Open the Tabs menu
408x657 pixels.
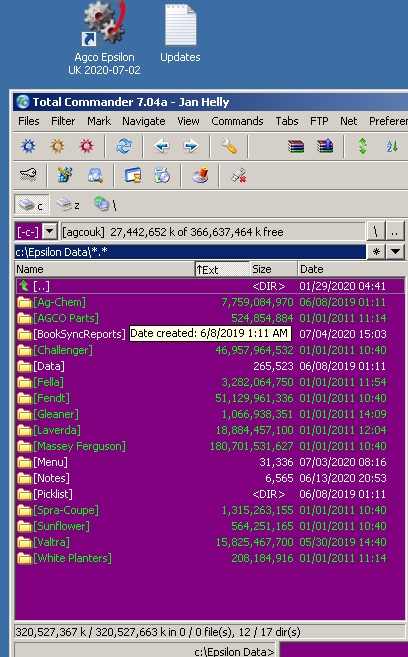tap(287, 121)
